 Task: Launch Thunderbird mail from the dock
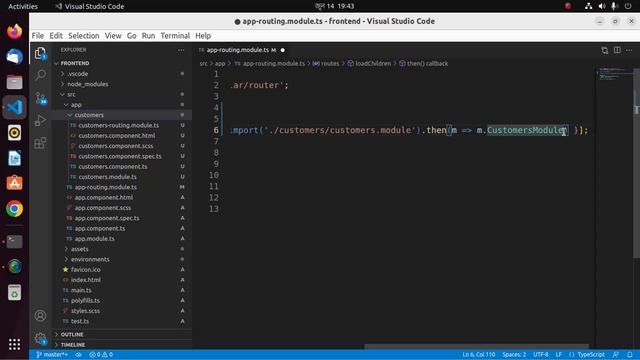[x=15, y=56]
